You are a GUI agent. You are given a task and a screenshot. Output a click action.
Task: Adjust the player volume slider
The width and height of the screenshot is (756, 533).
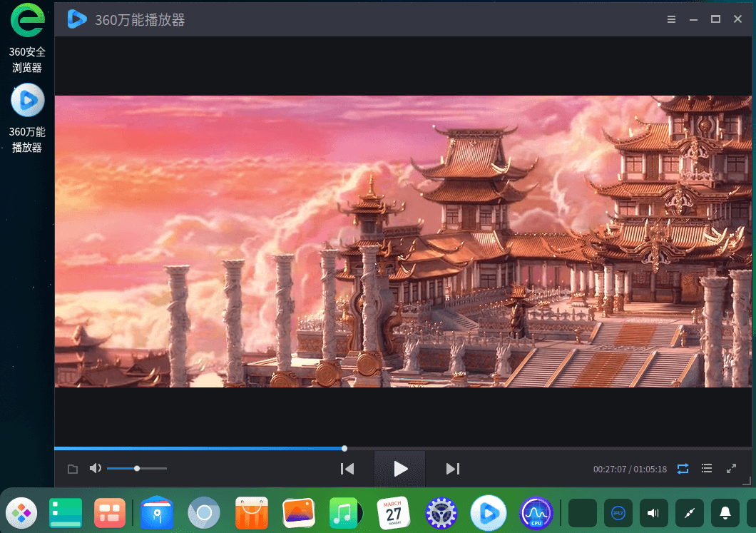point(137,468)
